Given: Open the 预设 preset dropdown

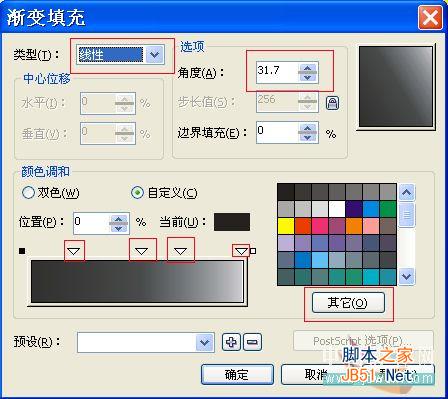Looking at the screenshot, I should (204, 342).
